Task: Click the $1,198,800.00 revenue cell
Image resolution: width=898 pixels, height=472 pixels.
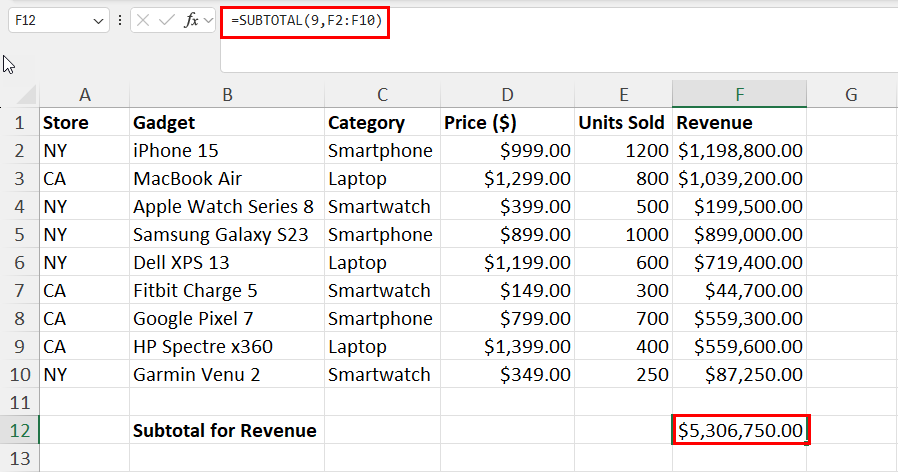Action: 739,151
